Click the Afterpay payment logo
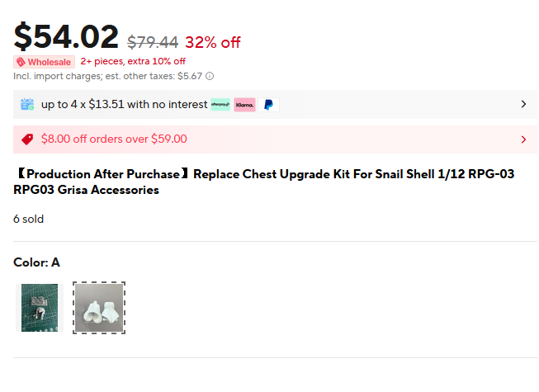 (x=220, y=105)
